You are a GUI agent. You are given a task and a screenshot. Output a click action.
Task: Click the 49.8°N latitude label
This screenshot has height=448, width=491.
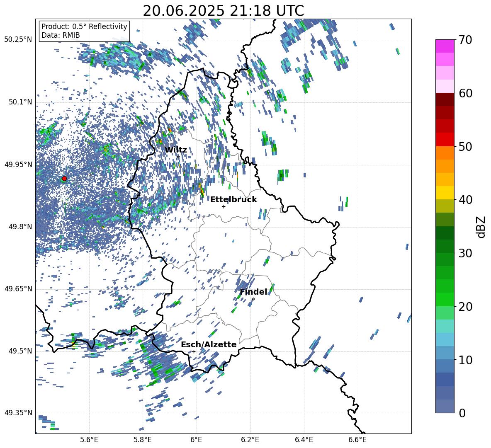20,227
